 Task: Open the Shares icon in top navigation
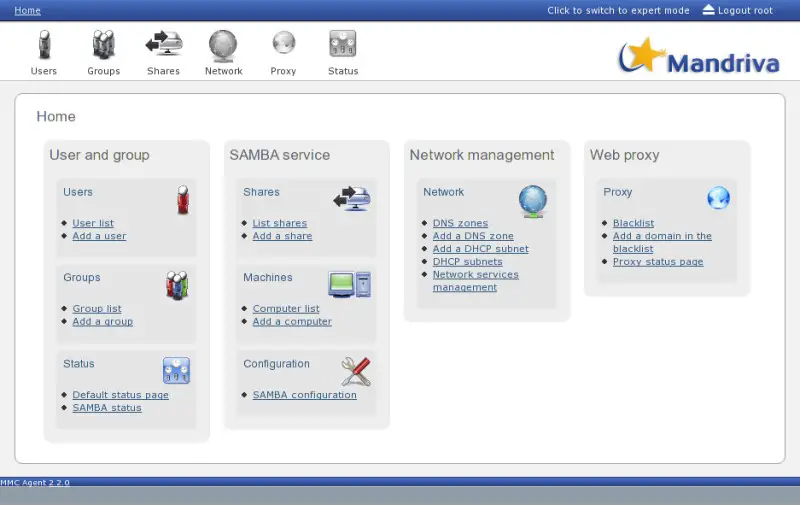coord(164,44)
